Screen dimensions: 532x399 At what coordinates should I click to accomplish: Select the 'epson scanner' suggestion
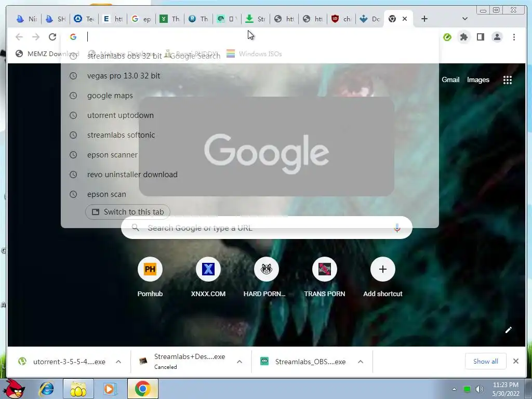[250, 155]
